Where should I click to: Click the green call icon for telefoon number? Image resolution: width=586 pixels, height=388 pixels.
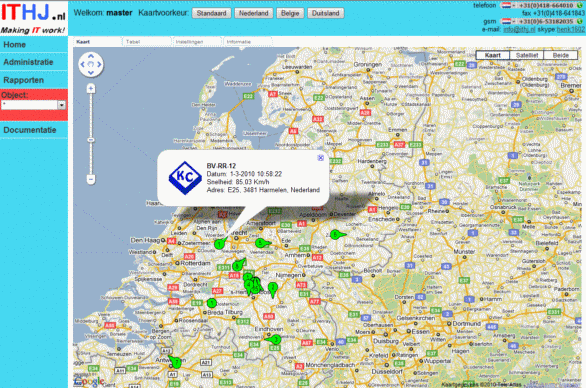pos(580,5)
